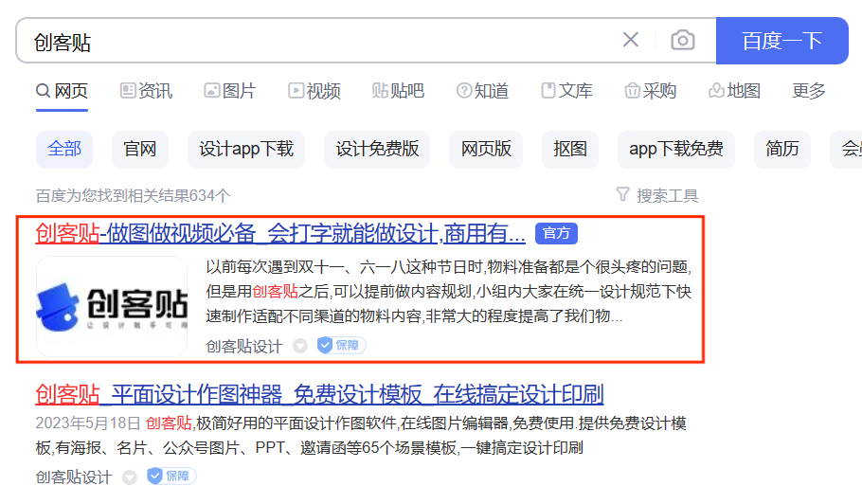Switch to the 资讯 tab

tap(146, 91)
